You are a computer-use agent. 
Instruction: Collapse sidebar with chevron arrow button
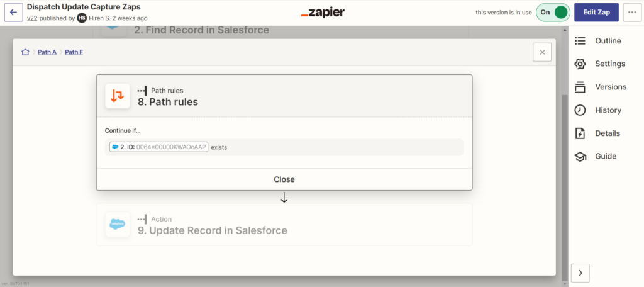(580, 273)
